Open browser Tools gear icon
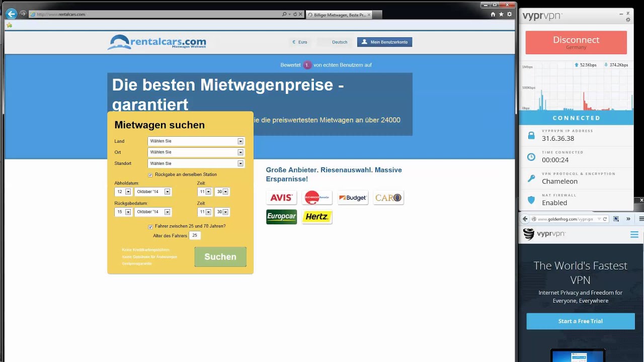Screen dimensions: 644x362 509,14
